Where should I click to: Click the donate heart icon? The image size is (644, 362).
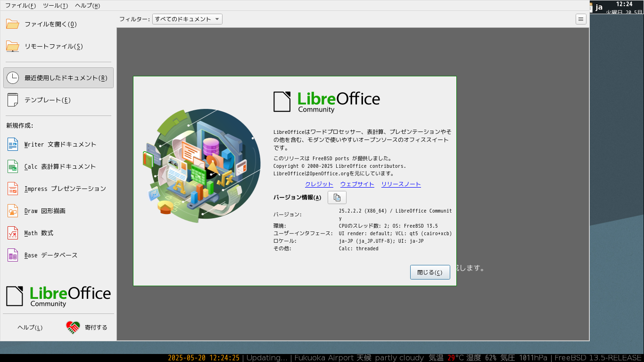tap(73, 327)
